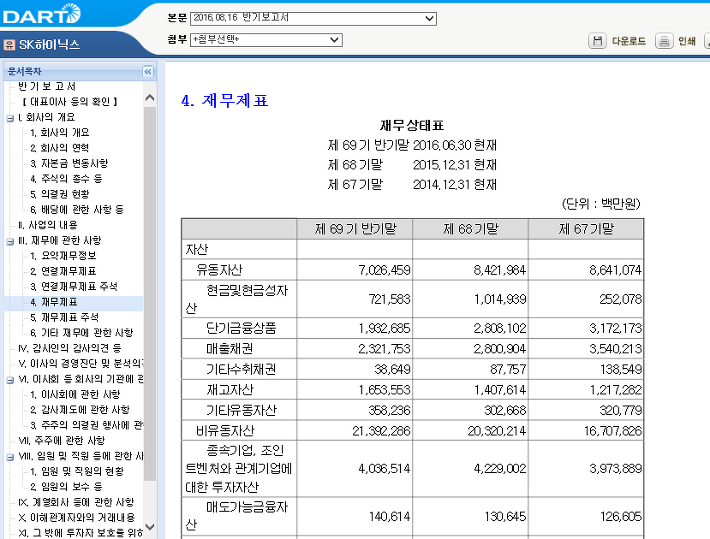Select highlighted 4. 재무제표 tree item
This screenshot has width=710, height=539.
[54, 302]
